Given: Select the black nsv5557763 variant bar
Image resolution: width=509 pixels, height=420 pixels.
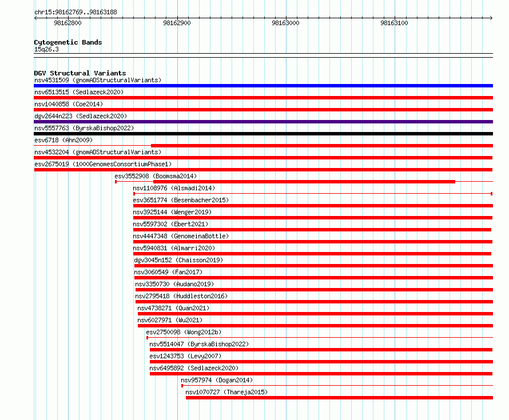Looking at the screenshot, I should (x=263, y=134).
